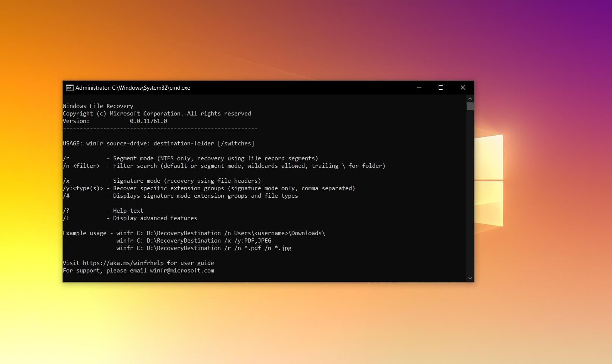Click the USAGE: winfr source-drive line
612x364 pixels.
(158, 144)
